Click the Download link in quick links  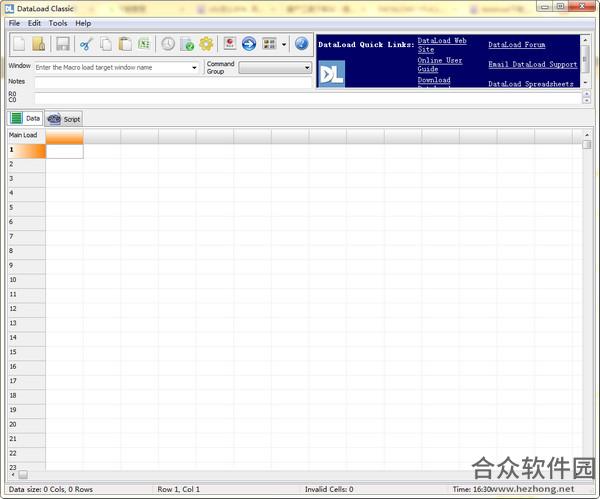[434, 80]
